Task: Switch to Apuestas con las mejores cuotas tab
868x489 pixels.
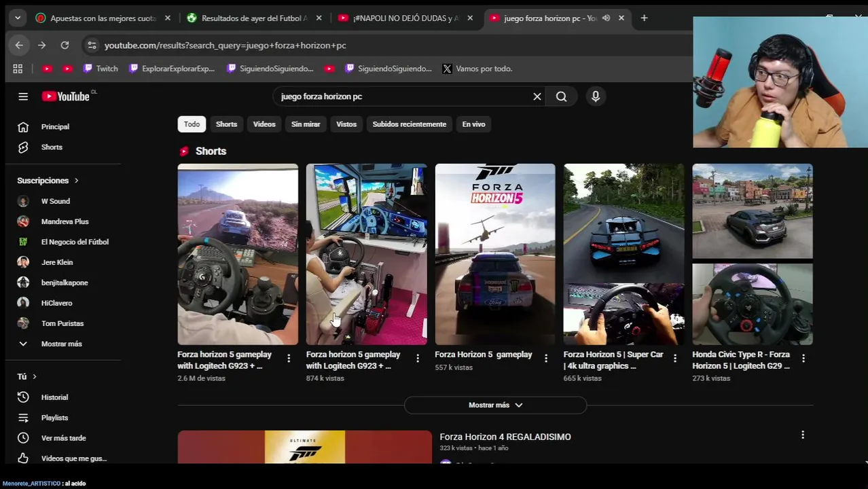Action: [x=102, y=18]
